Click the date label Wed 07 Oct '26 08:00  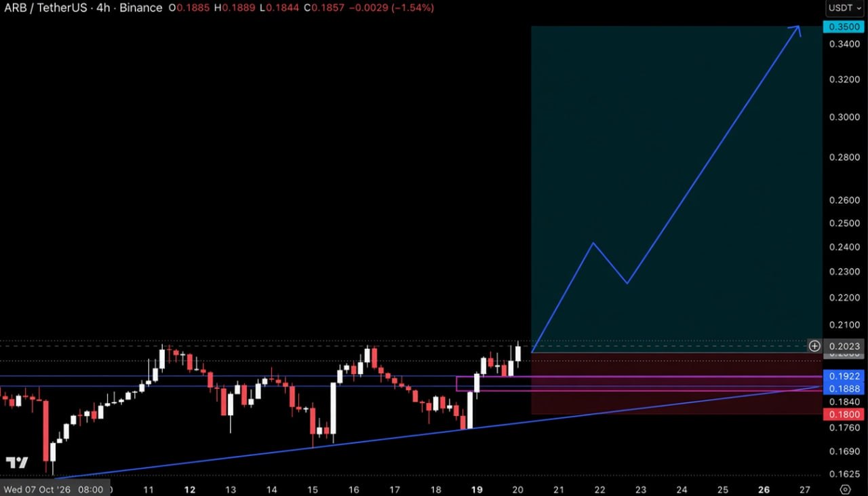click(x=54, y=489)
